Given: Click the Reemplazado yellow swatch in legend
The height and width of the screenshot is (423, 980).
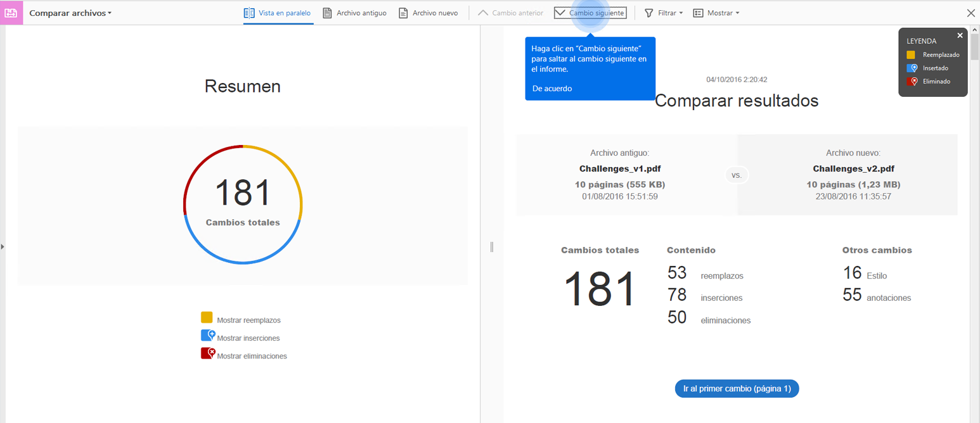Looking at the screenshot, I should (x=911, y=55).
